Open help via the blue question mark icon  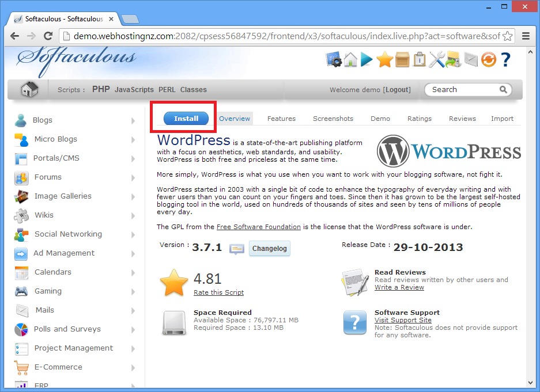click(505, 59)
